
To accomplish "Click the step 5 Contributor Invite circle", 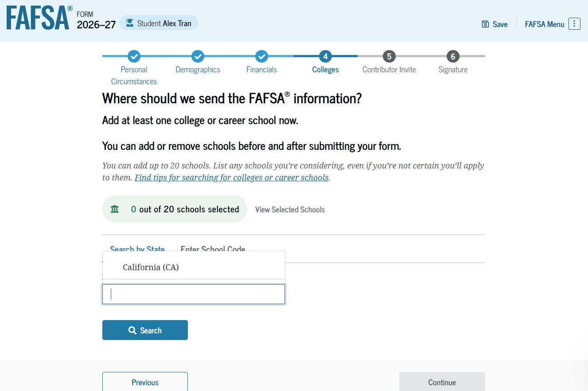I will [389, 56].
